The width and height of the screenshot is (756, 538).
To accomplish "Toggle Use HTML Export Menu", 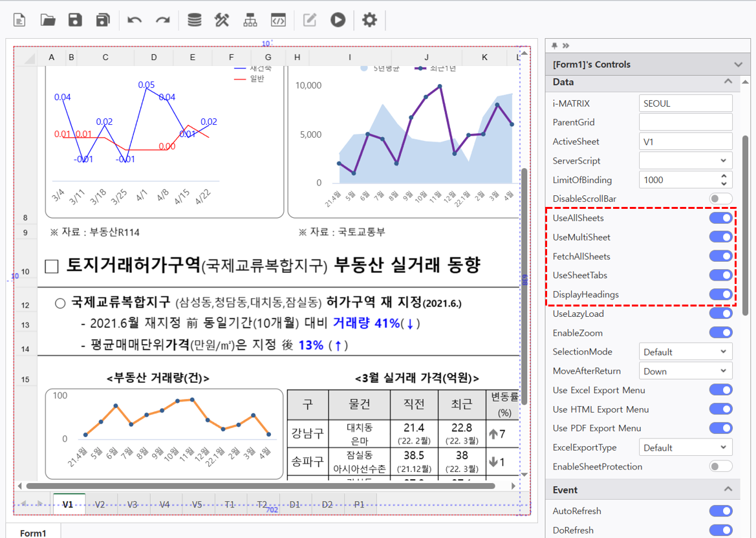I will click(721, 409).
